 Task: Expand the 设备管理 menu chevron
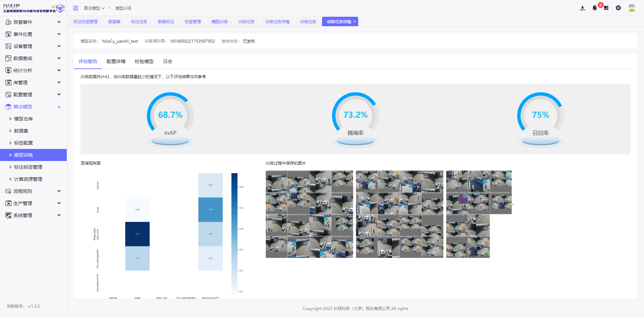(59, 46)
